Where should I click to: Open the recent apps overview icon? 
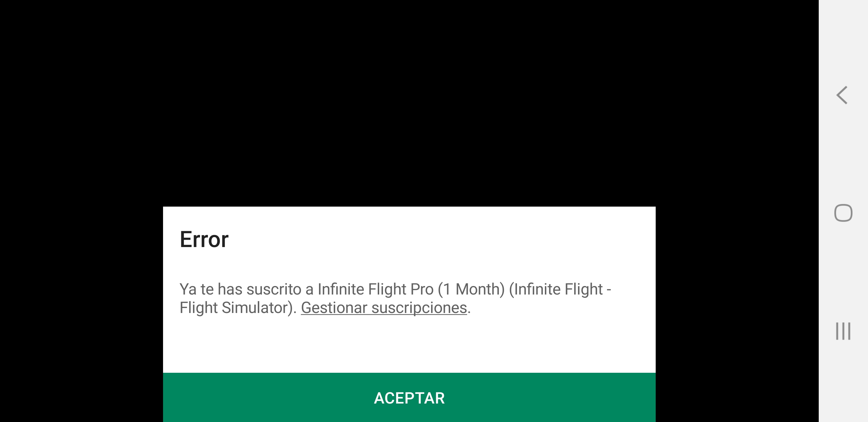pyautogui.click(x=843, y=331)
